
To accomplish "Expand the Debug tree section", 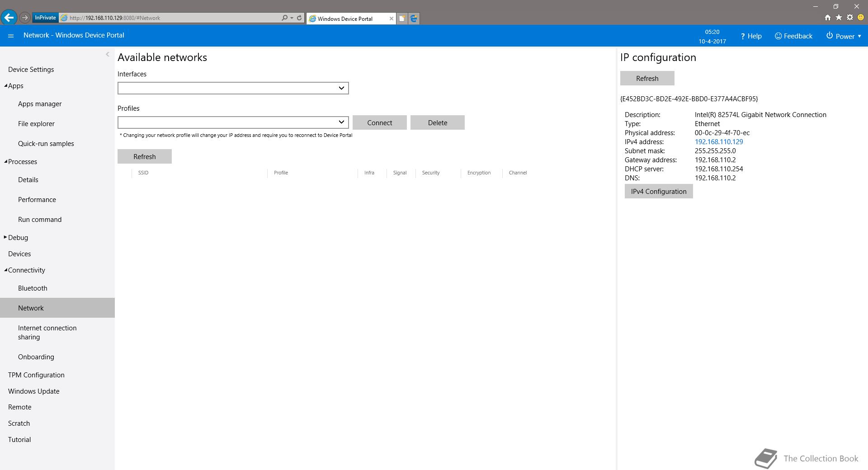I will (5, 237).
